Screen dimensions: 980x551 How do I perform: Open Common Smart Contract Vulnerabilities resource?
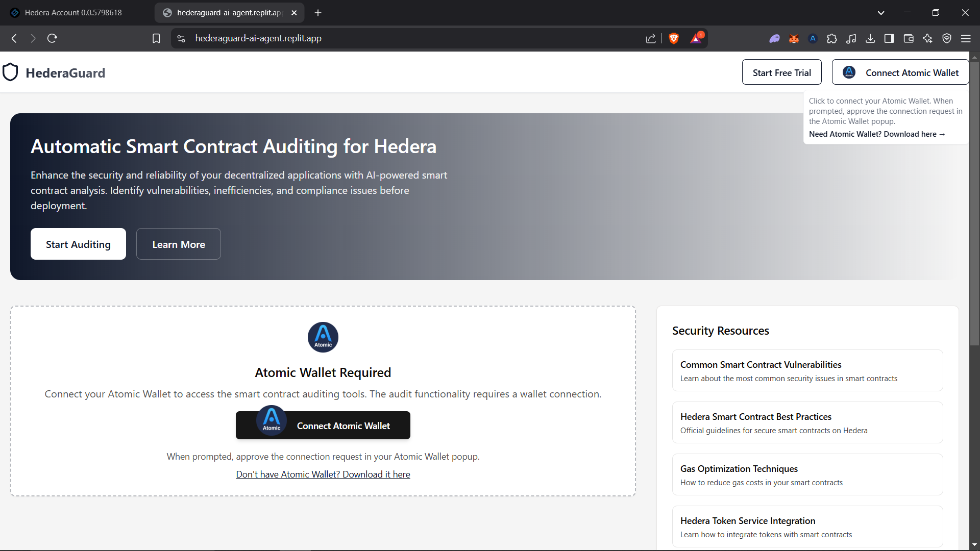(807, 370)
